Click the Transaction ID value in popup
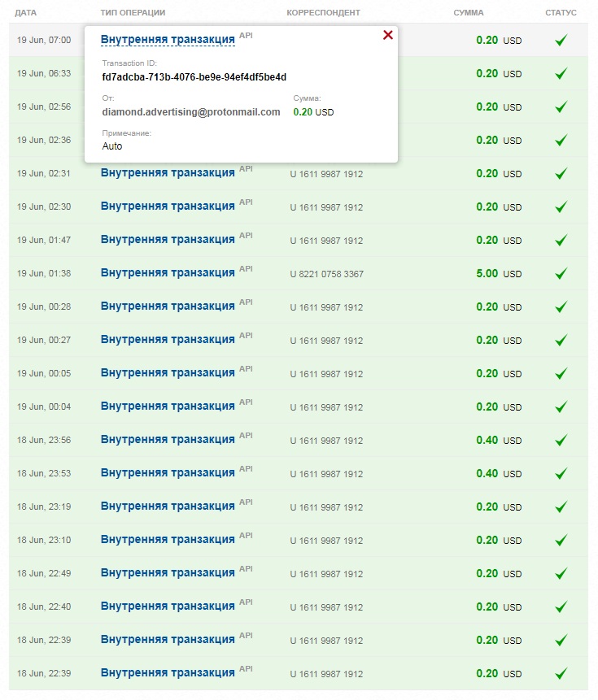This screenshot has height=700, width=598. 194,77
